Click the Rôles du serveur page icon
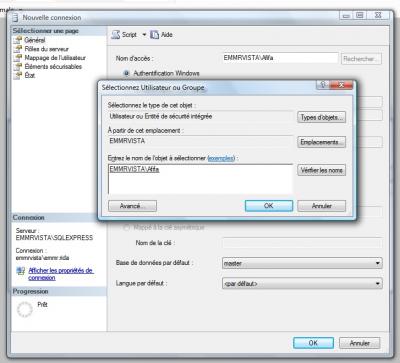Viewport: 400px width, 363px height. pos(18,49)
